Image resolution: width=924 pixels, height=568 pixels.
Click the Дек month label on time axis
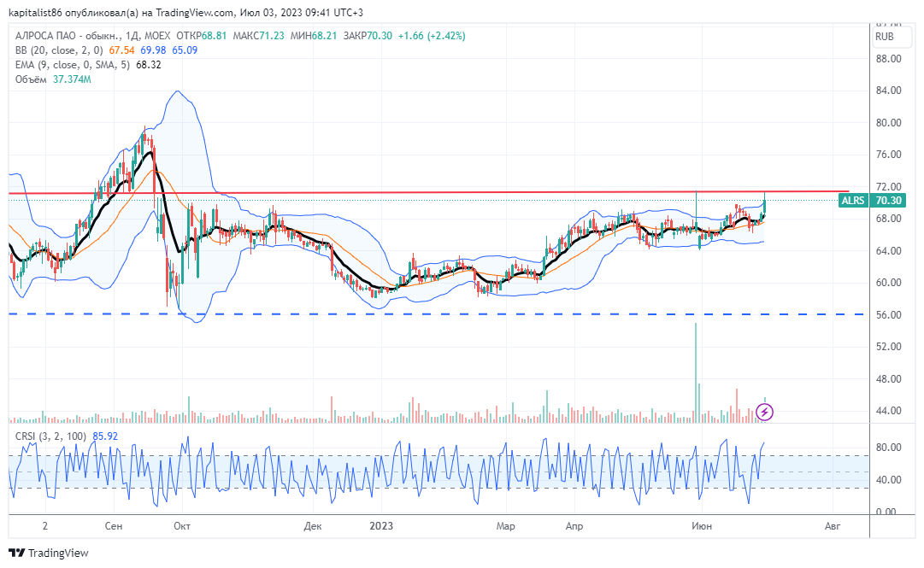(x=313, y=526)
